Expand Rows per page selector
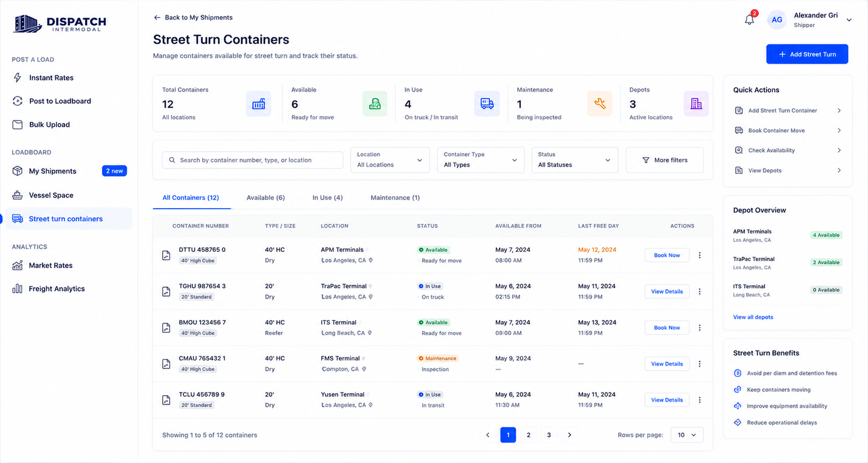This screenshot has width=868, height=463. pyautogui.click(x=687, y=435)
